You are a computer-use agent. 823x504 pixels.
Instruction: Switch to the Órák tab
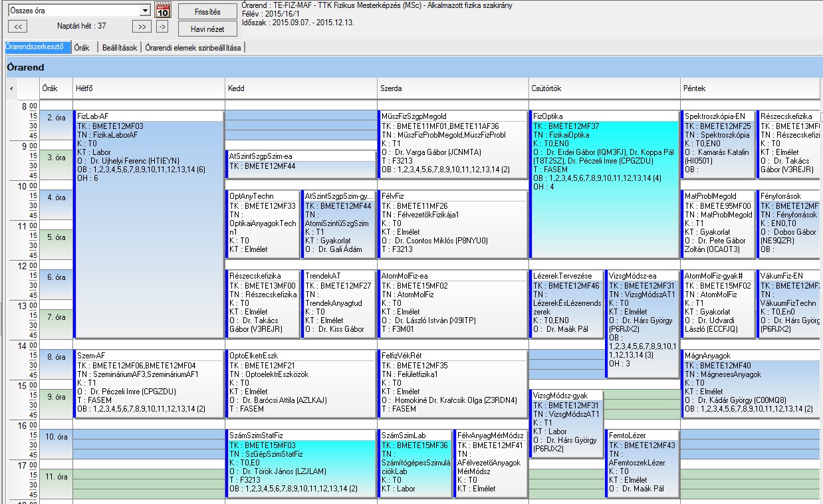click(82, 47)
